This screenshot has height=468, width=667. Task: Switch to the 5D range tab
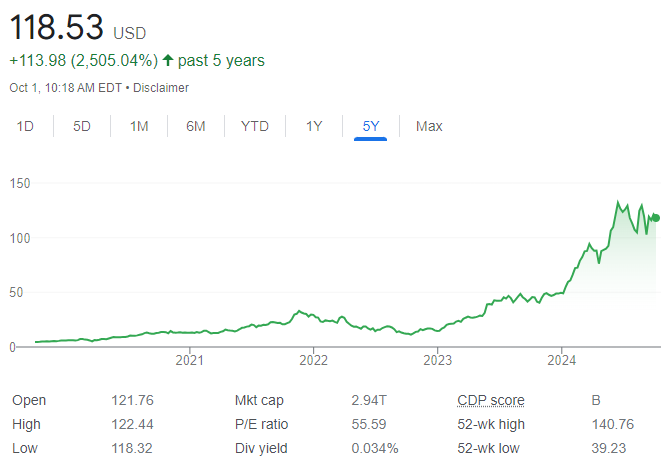82,126
